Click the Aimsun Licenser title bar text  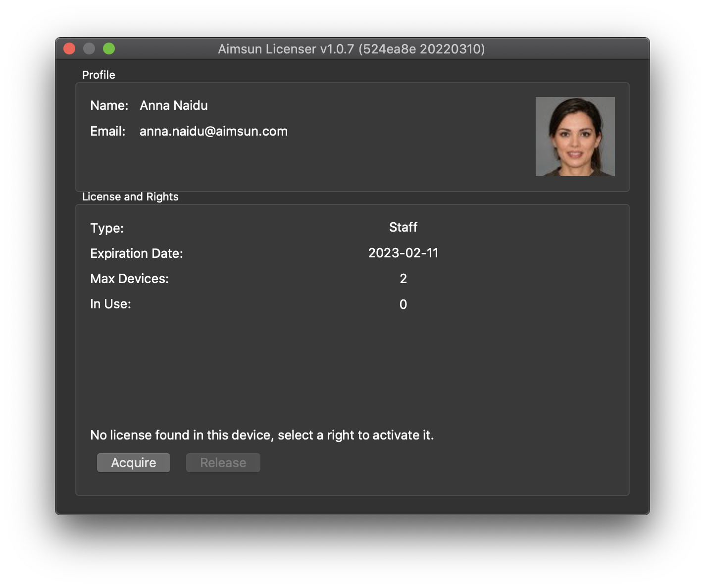tap(352, 49)
